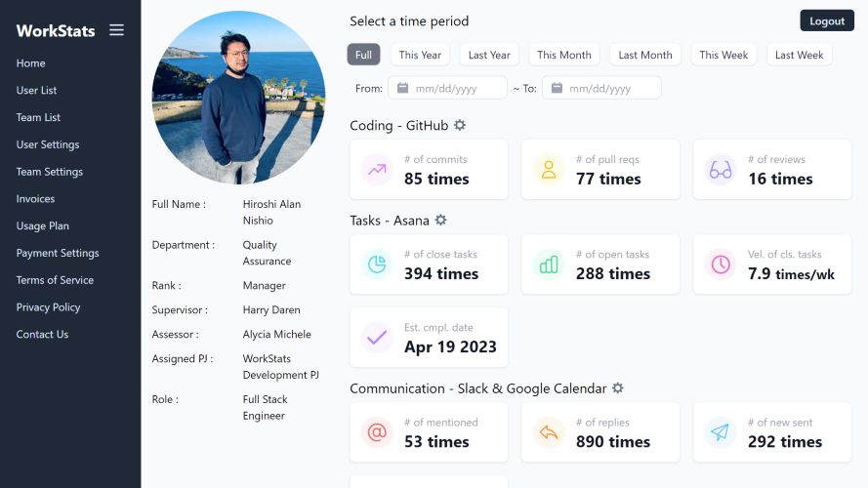Click the Logout button
Viewport: 868px width, 488px height.
(x=827, y=21)
